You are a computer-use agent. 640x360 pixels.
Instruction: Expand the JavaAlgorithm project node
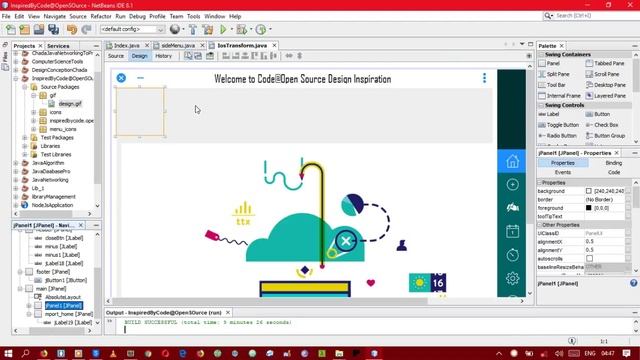[16, 163]
